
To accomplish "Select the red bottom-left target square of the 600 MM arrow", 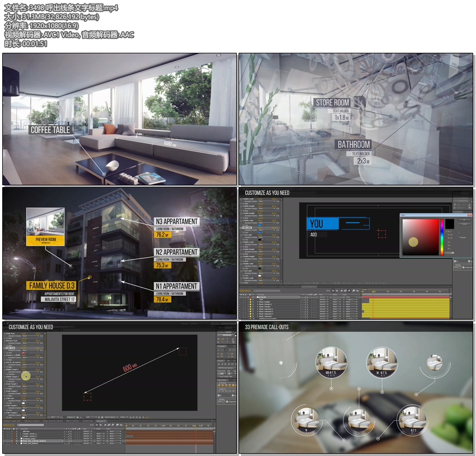I will [x=87, y=397].
